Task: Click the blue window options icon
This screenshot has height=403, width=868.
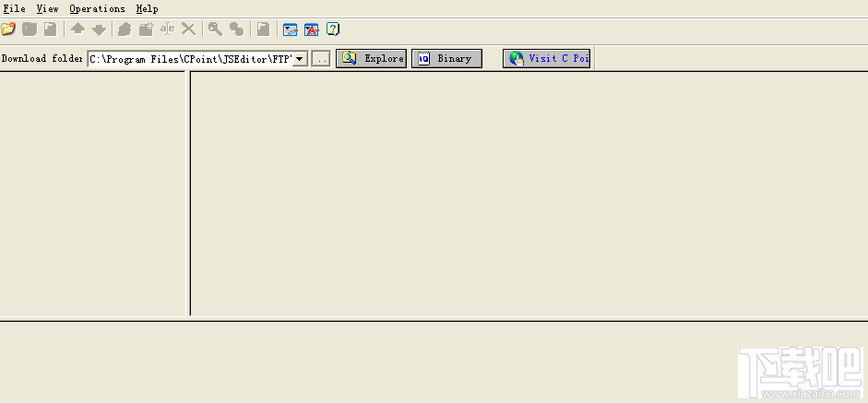Action: point(290,29)
